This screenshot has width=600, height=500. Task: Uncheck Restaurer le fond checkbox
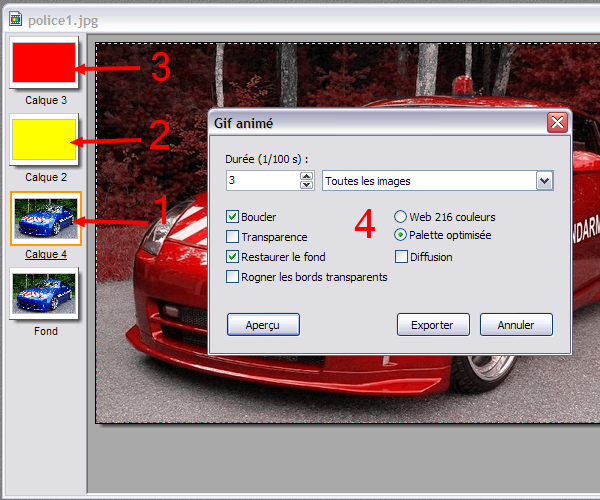point(232,257)
